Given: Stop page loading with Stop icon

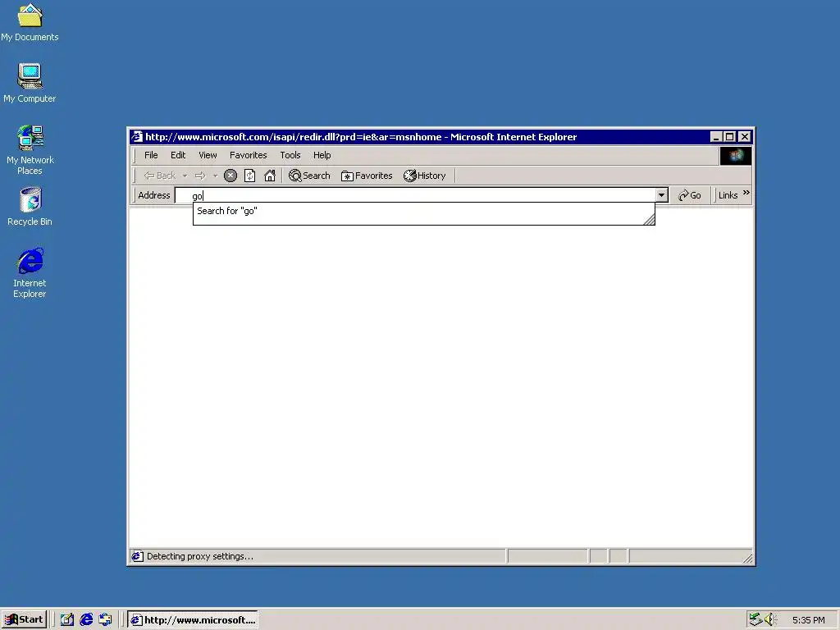Looking at the screenshot, I should (x=231, y=176).
